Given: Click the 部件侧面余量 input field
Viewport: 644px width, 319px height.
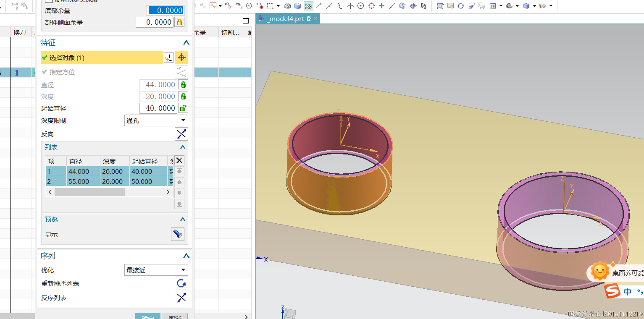Looking at the screenshot, I should [x=154, y=22].
